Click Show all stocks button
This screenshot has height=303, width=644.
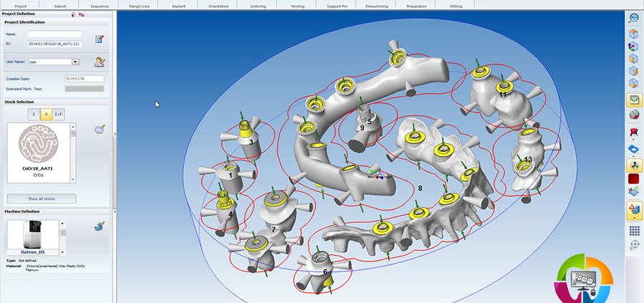pyautogui.click(x=42, y=198)
